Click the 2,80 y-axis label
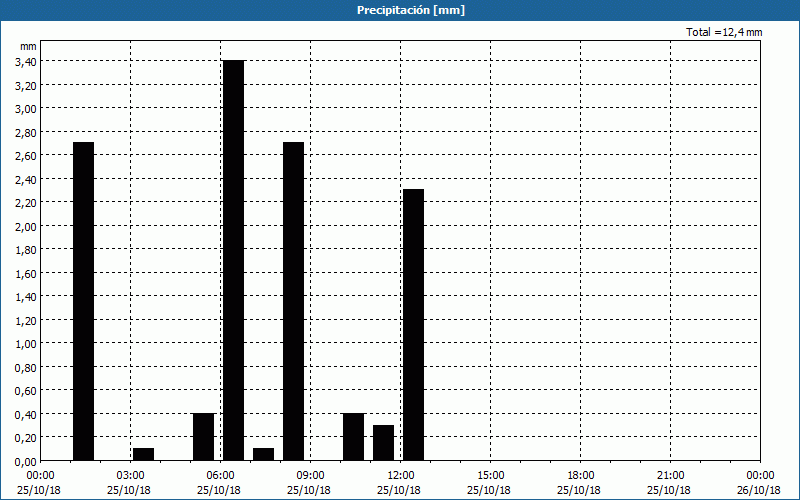This screenshot has height=500, width=800. tap(26, 132)
